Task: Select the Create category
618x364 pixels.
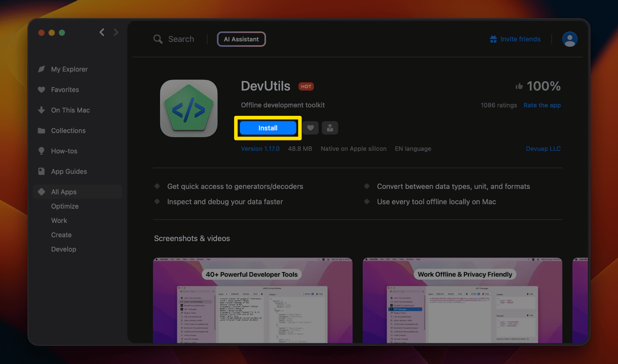Action: (x=61, y=235)
